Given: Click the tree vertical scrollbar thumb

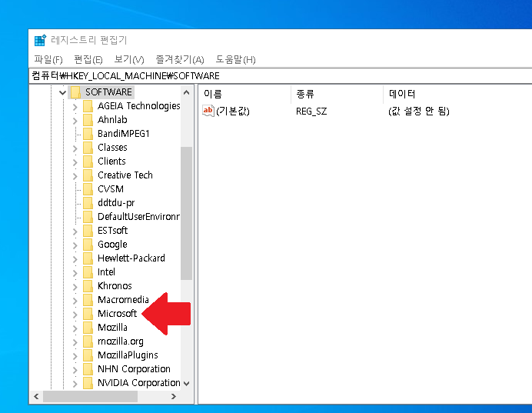Looking at the screenshot, I should 186,214.
